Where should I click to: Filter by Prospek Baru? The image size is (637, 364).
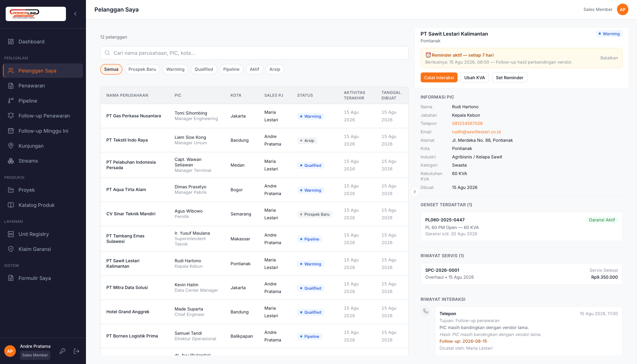click(x=142, y=69)
